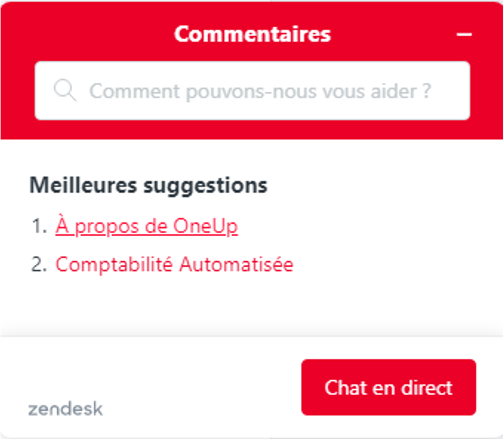Open the "Comptabilité Automatisée" suggestion

click(174, 265)
